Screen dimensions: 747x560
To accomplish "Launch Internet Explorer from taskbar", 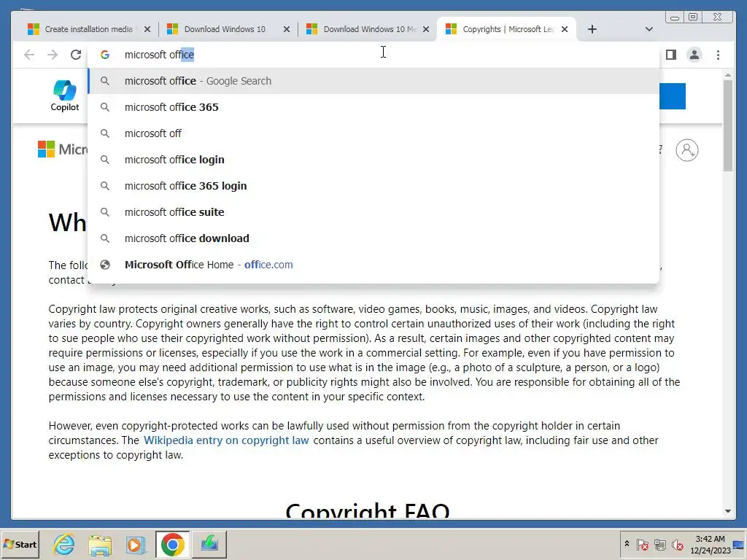I will point(63,544).
